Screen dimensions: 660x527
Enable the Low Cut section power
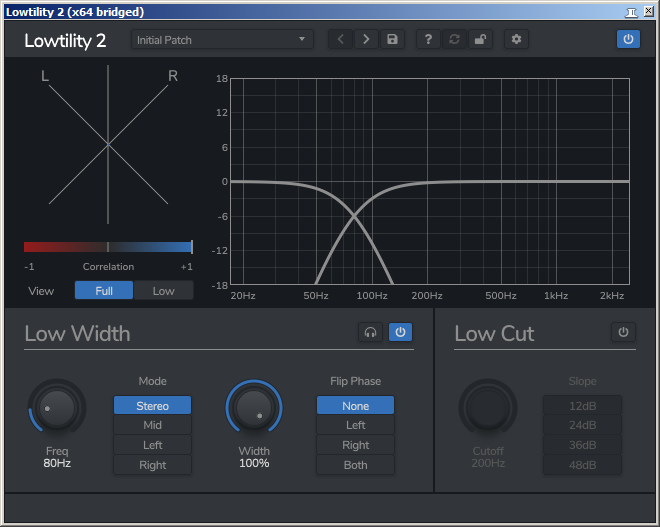click(623, 333)
